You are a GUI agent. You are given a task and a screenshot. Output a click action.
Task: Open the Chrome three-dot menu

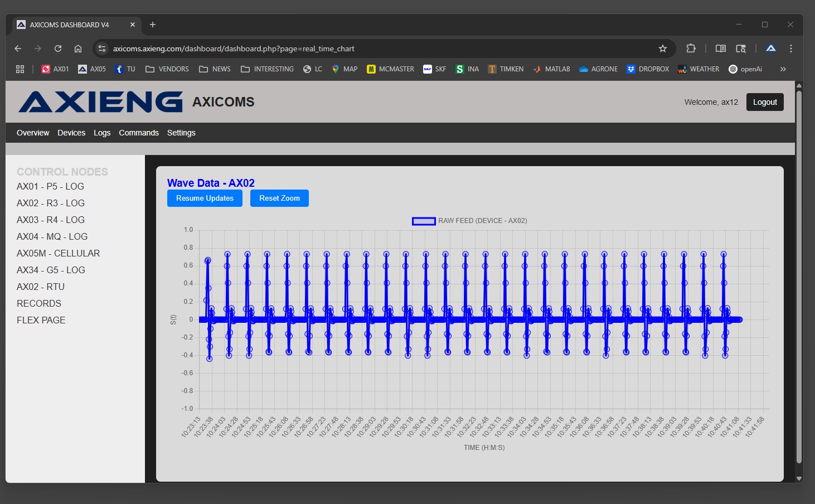click(791, 49)
